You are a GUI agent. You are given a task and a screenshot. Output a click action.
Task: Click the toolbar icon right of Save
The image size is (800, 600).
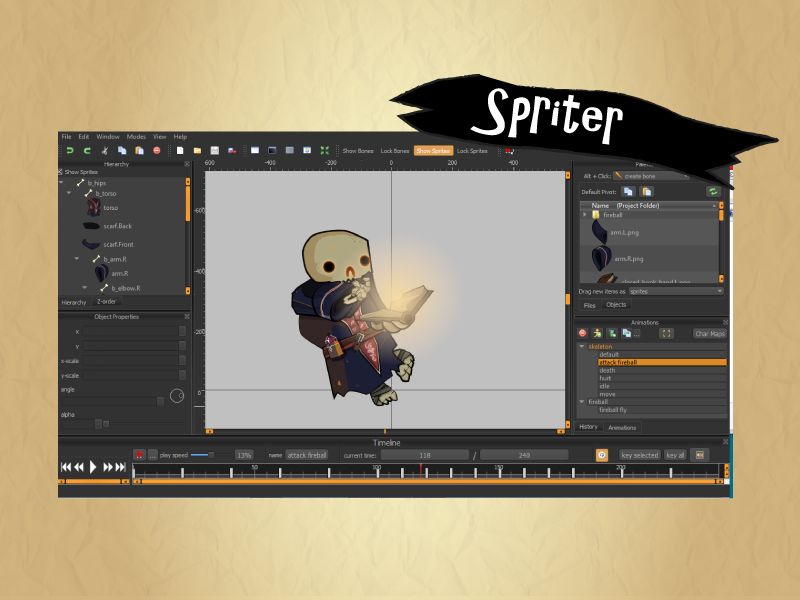pyautogui.click(x=232, y=151)
